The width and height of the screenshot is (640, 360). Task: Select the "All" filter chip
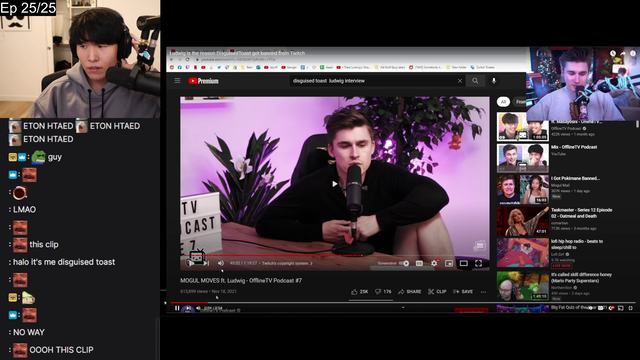click(x=503, y=102)
